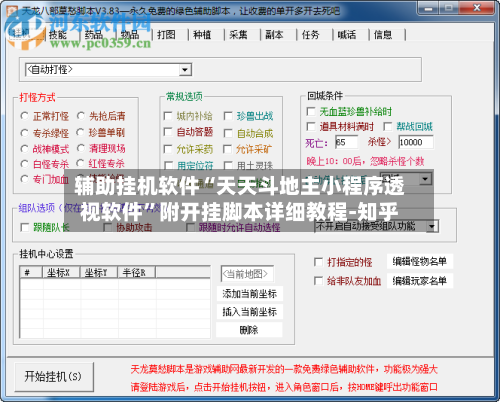Image resolution: width=500 pixels, height=402 pixels.
Task: Click the 杀怪 count input field
Action: point(416,142)
